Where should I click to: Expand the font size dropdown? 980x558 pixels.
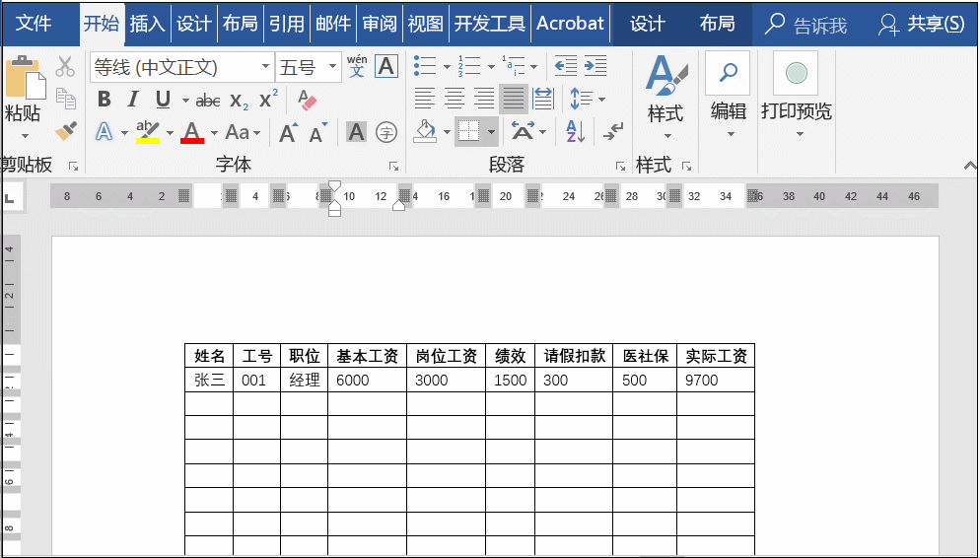[332, 66]
